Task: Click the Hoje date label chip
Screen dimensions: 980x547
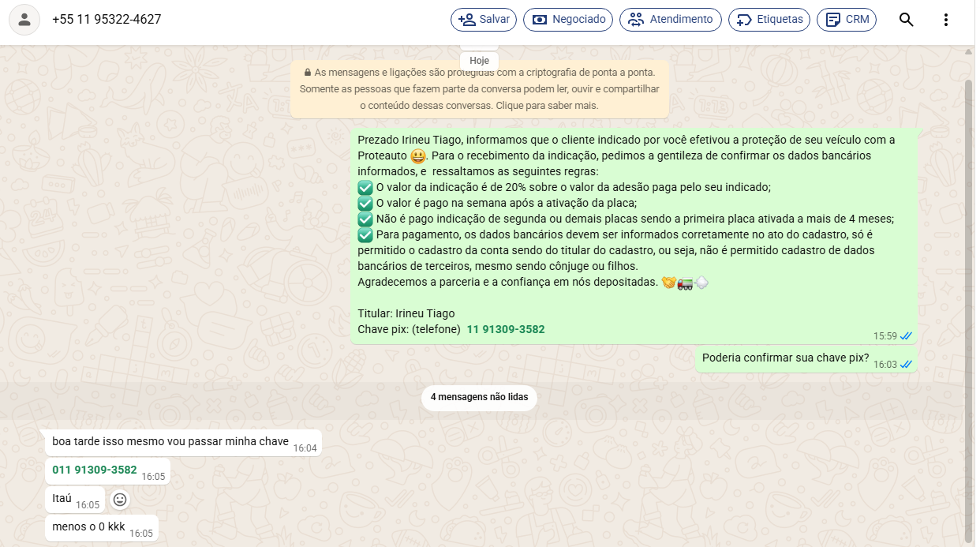Action: [x=479, y=61]
